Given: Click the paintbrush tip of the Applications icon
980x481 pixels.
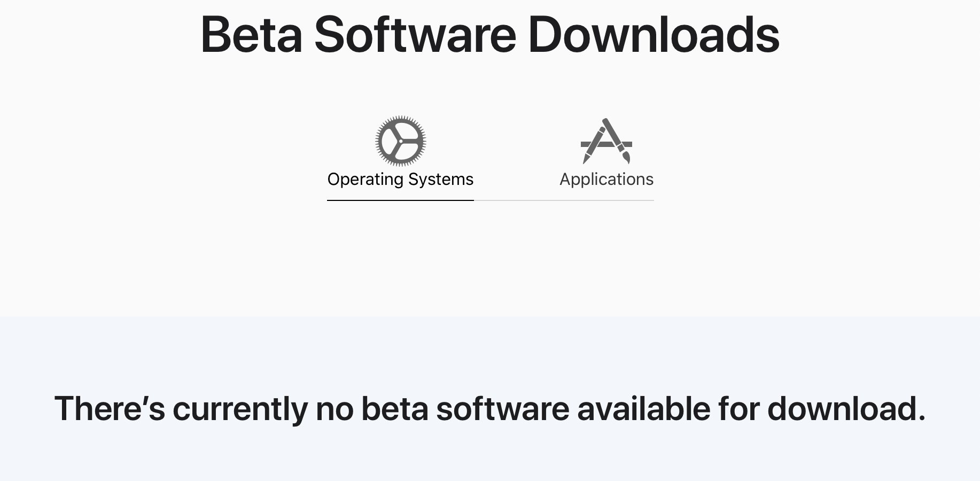Looking at the screenshot, I should pos(627,158).
